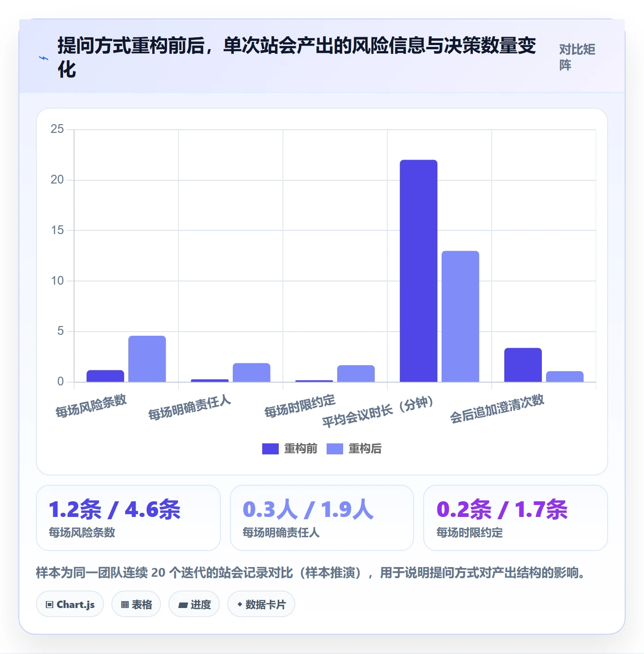Click the light 重构后 legend color swatch

(335, 449)
